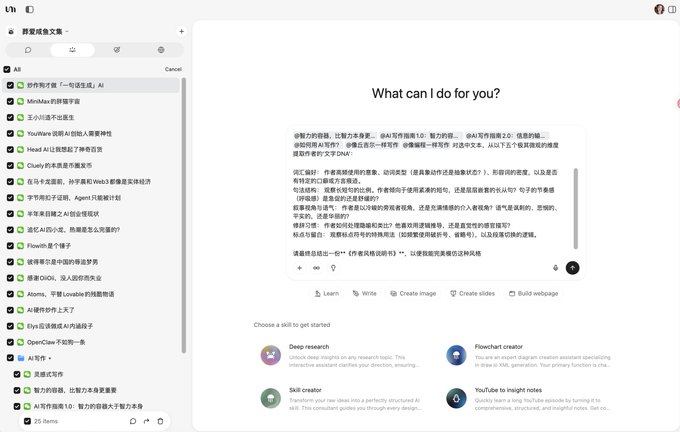Open the Deep research skill card
The height and width of the screenshot is (432, 680).
(x=341, y=356)
